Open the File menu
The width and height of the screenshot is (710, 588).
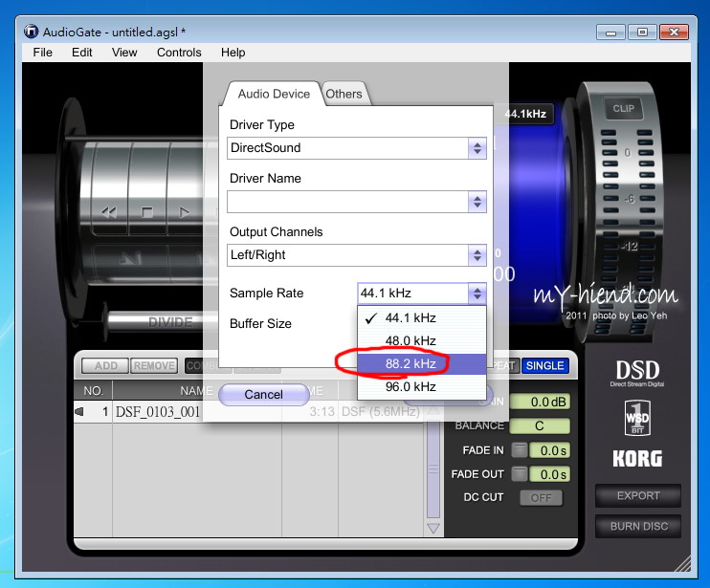(42, 53)
